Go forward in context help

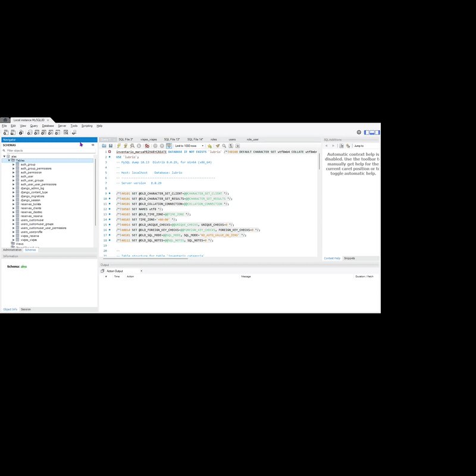[x=333, y=146]
